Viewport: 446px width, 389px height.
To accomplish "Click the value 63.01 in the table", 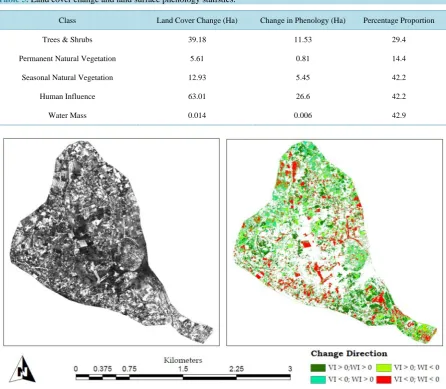I will (197, 96).
